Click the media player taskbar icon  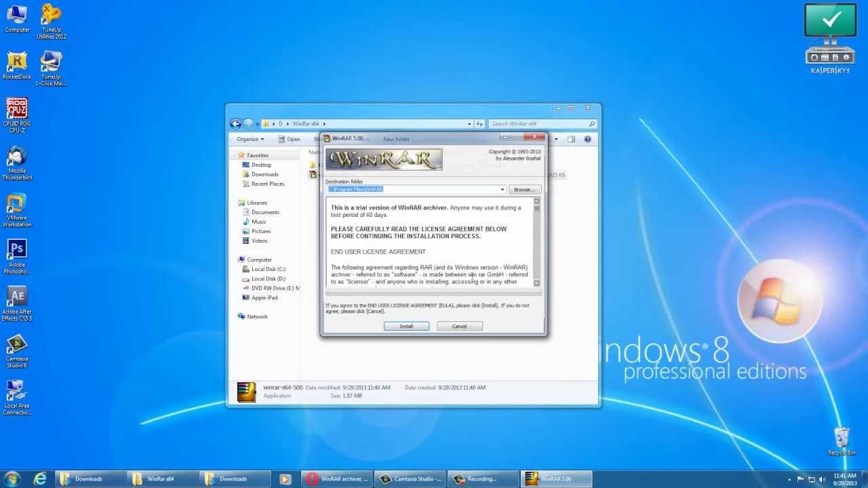coord(285,479)
